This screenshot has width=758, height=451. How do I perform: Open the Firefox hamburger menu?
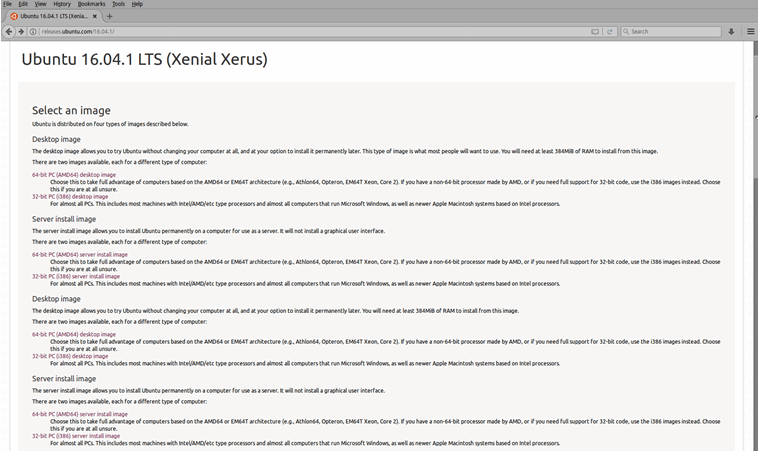(x=750, y=31)
